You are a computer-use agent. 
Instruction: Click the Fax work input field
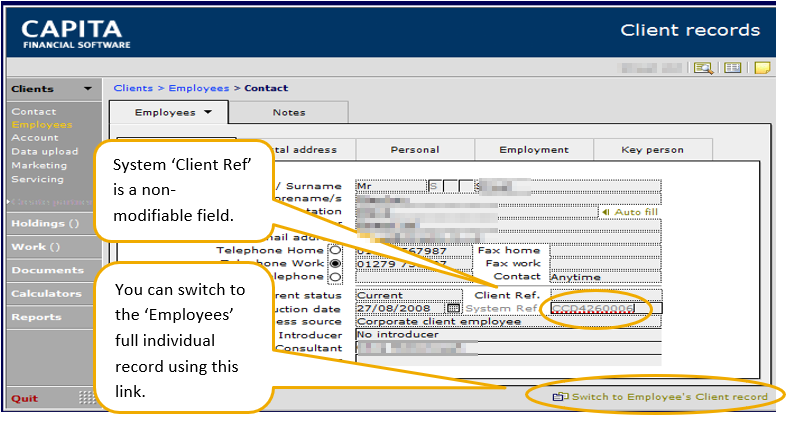coord(605,263)
